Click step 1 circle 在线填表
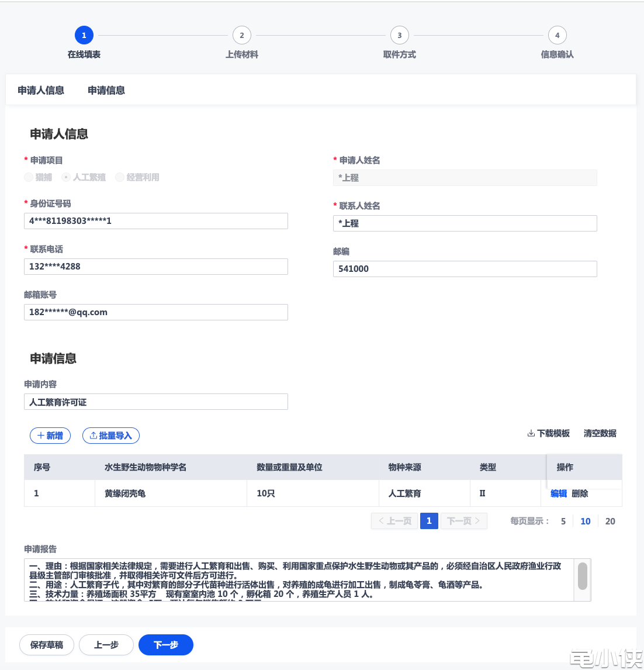This screenshot has height=670, width=644. coord(84,35)
